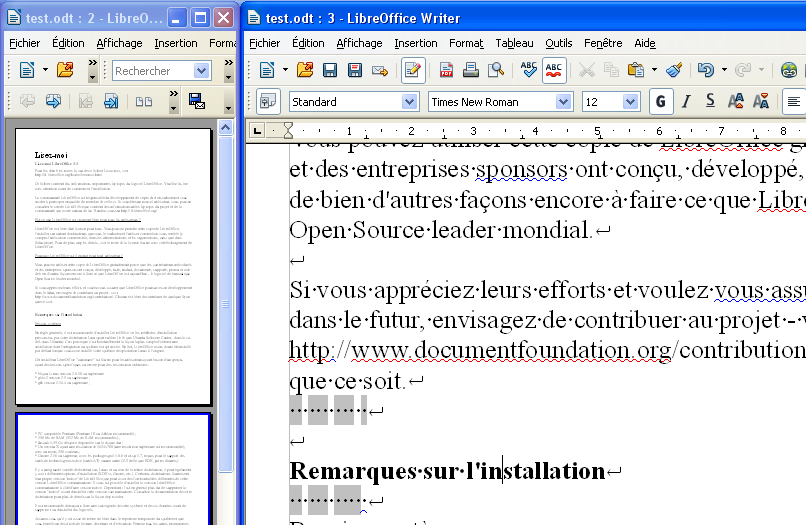Click the Save As icon with red label
806x525 pixels.
coord(355,70)
